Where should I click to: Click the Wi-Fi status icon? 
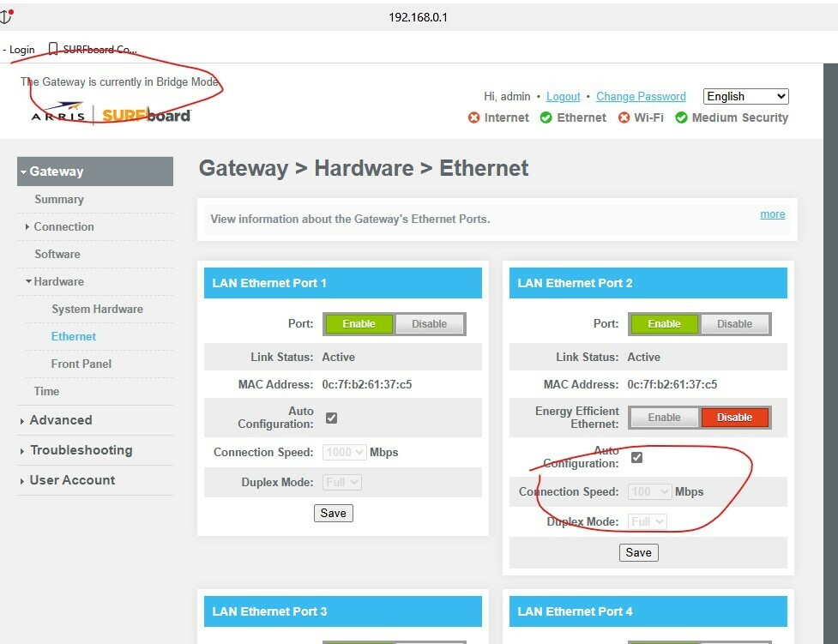coord(624,117)
